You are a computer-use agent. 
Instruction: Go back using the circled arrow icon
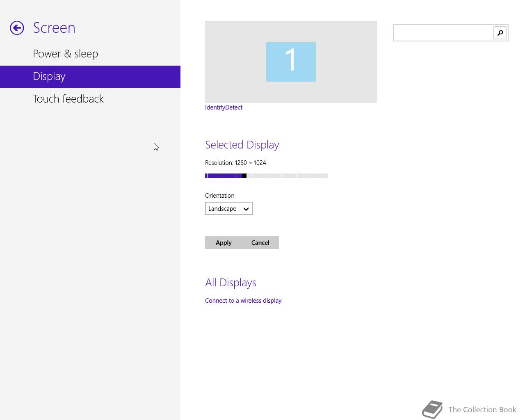point(17,28)
